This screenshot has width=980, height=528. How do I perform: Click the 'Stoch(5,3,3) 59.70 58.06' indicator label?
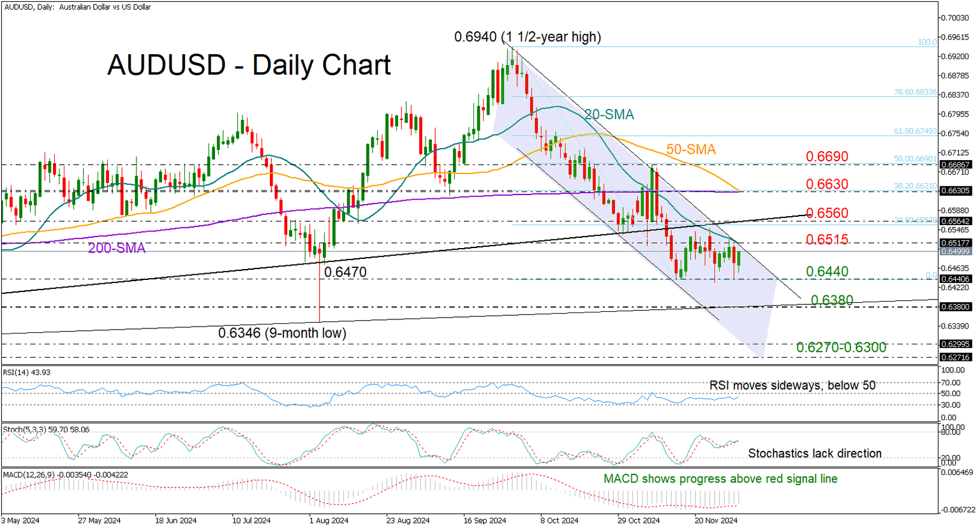(46, 430)
